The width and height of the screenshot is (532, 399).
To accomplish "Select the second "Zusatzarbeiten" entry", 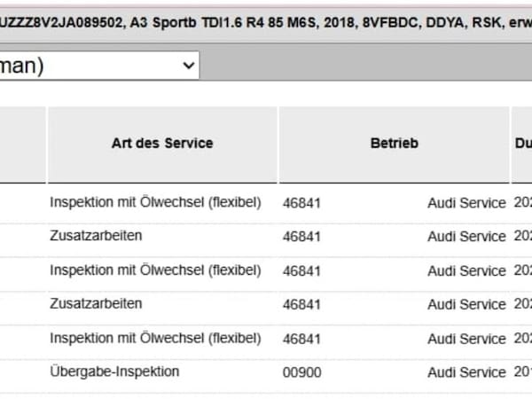I will 96,303.
